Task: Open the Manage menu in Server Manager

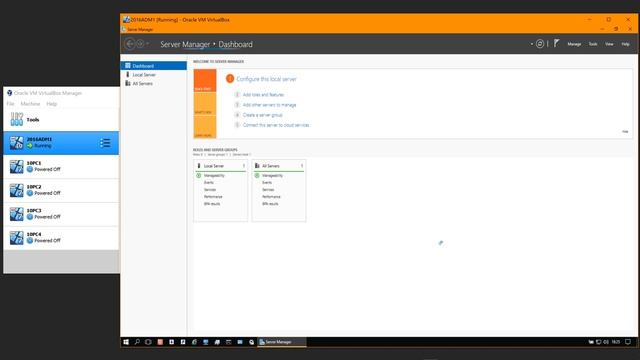Action: (x=574, y=44)
